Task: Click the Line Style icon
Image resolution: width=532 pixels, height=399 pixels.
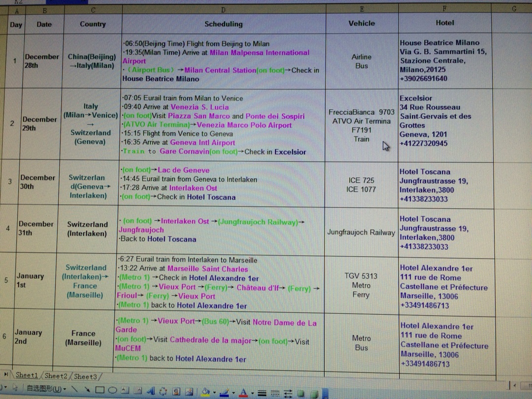Action: tap(262, 394)
